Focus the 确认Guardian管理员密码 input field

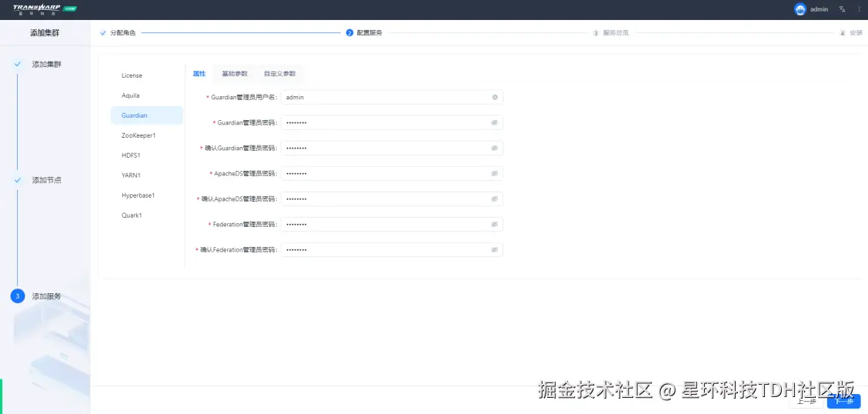[x=392, y=149]
